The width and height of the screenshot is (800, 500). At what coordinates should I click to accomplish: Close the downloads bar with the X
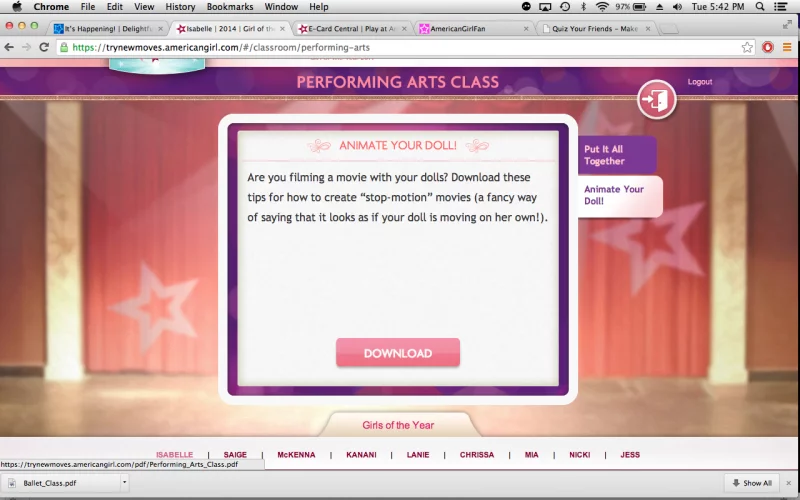789,483
